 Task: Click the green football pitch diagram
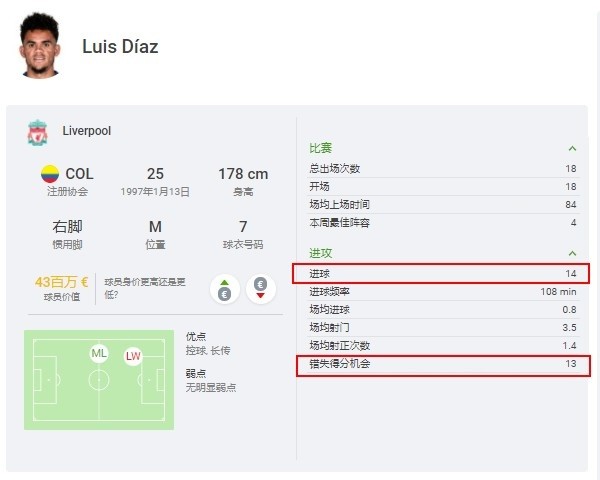[99, 380]
